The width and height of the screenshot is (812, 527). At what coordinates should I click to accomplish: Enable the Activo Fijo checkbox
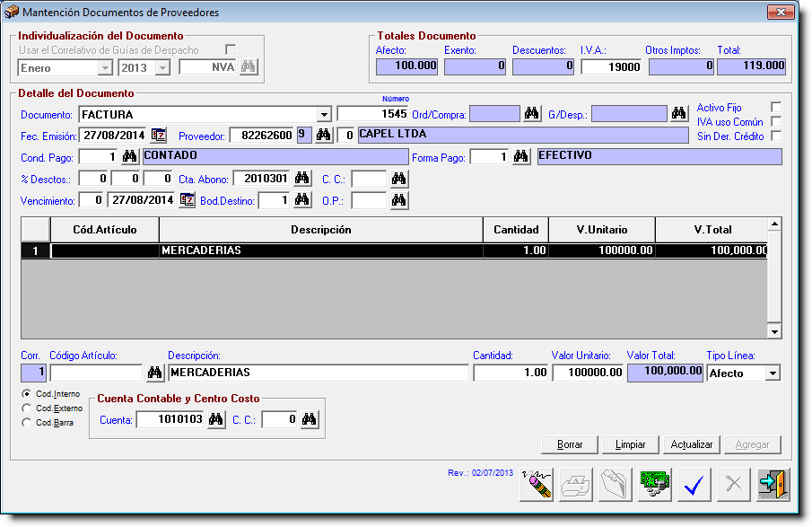776,107
